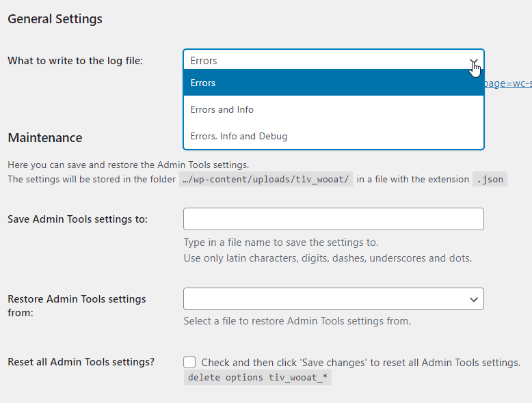The image size is (532, 403).
Task: Open the Restore Admin Tools settings dropdown
Action: [x=333, y=299]
